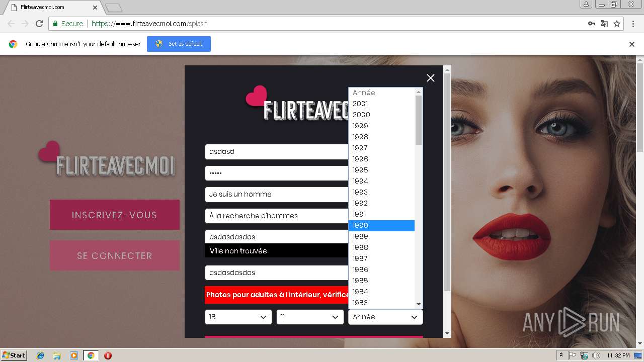Viewport: 644px width, 362px height.
Task: Open the system tray volume icon
Action: pyautogui.click(x=596, y=355)
